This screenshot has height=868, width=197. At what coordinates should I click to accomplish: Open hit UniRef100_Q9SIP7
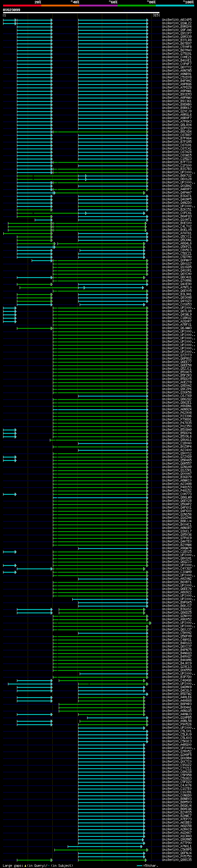click(x=177, y=33)
